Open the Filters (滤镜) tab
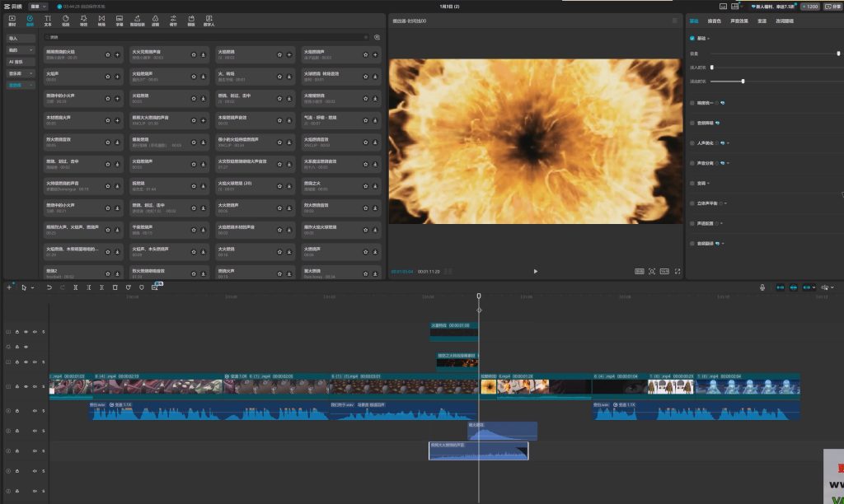This screenshot has width=844, height=504. point(155,21)
